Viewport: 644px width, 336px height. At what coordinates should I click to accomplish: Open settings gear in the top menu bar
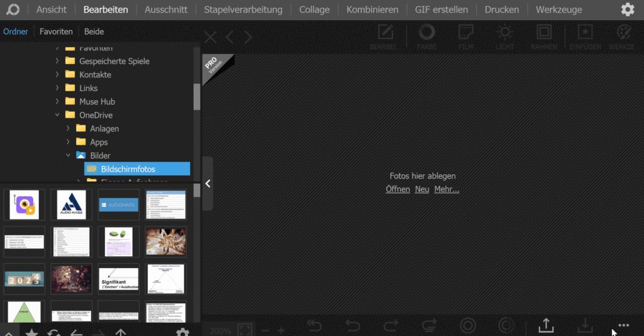click(x=627, y=9)
